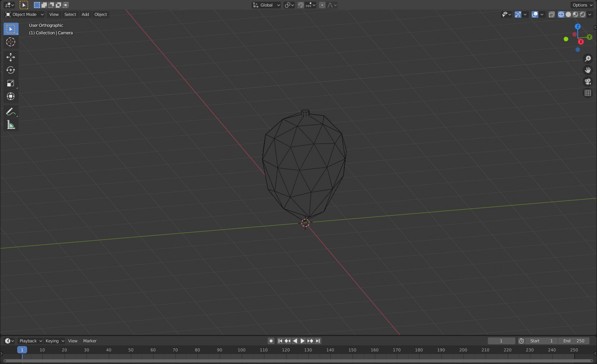
Task: Choose the Move tool in toolbar
Action: (x=11, y=57)
